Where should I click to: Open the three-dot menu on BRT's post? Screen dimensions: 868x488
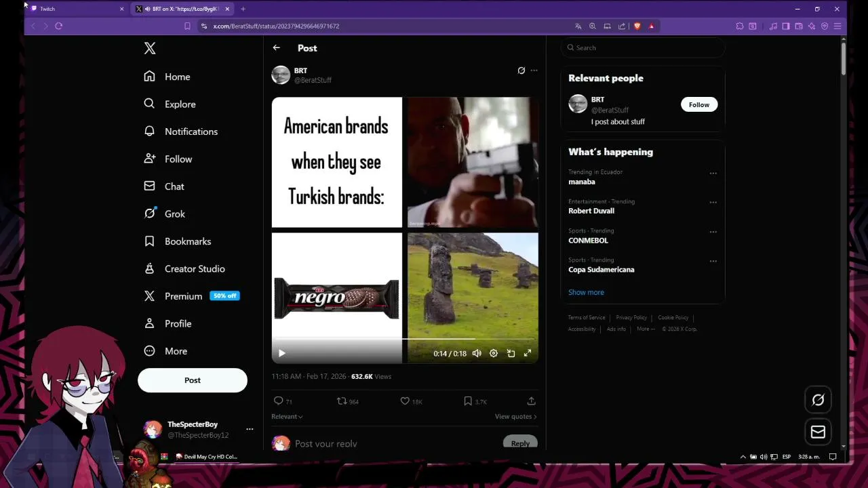point(534,70)
